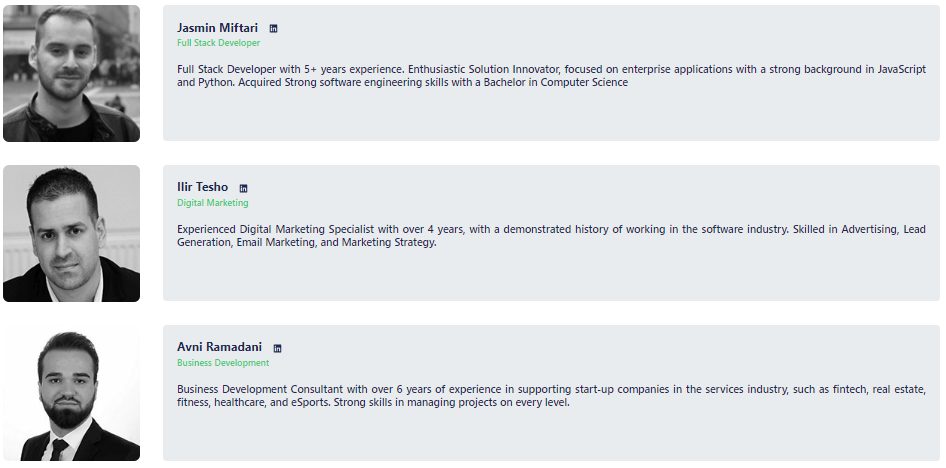The height and width of the screenshot is (468, 946).
Task: Select the name Jasmin Miftari
Action: pos(217,28)
